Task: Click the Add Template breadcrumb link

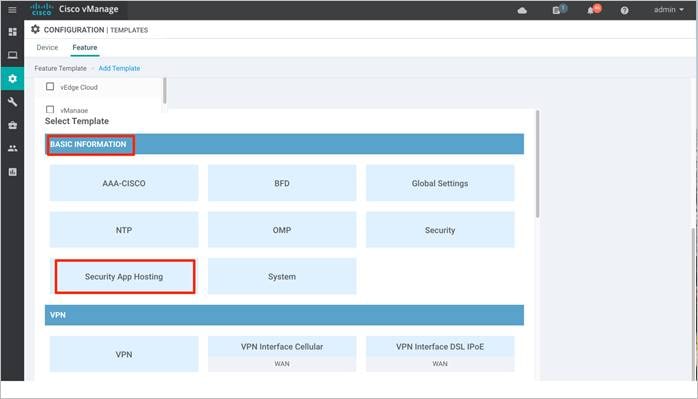Action: (119, 68)
